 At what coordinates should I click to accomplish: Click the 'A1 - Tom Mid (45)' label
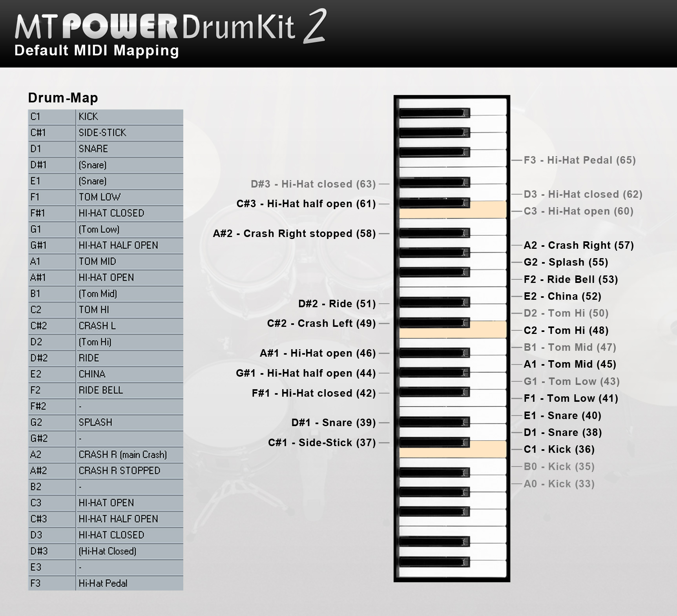coord(570,364)
